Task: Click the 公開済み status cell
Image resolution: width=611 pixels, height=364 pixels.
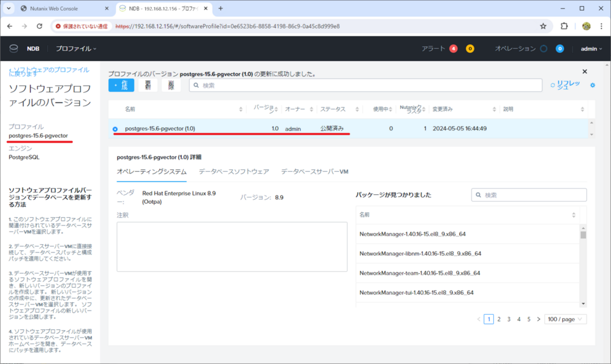Action: pyautogui.click(x=332, y=128)
